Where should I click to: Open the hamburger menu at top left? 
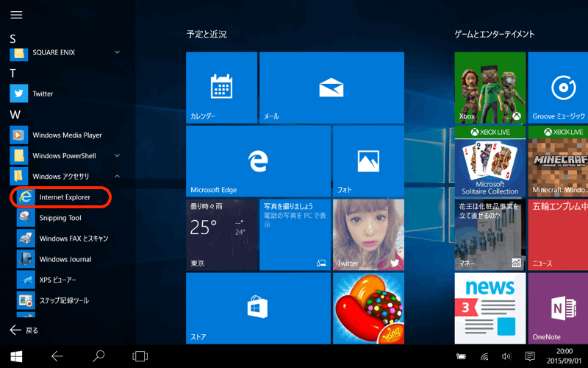click(16, 15)
